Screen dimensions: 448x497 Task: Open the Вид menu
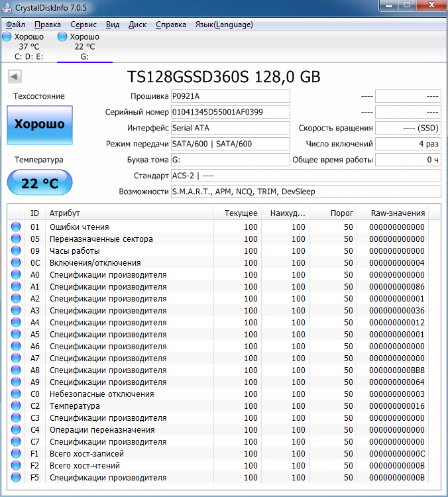(113, 25)
